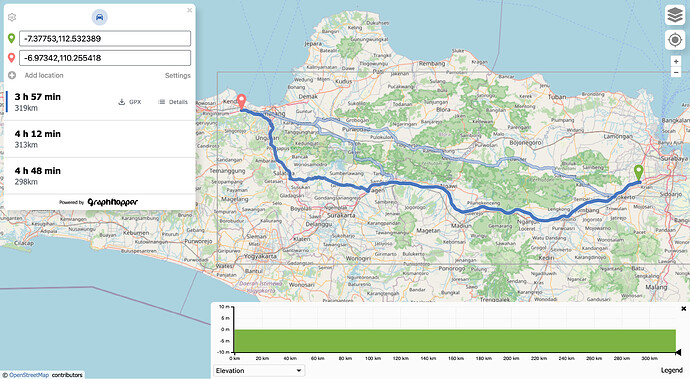Click the red destination marker icon in sidebar
The image size is (690, 379).
click(x=11, y=58)
